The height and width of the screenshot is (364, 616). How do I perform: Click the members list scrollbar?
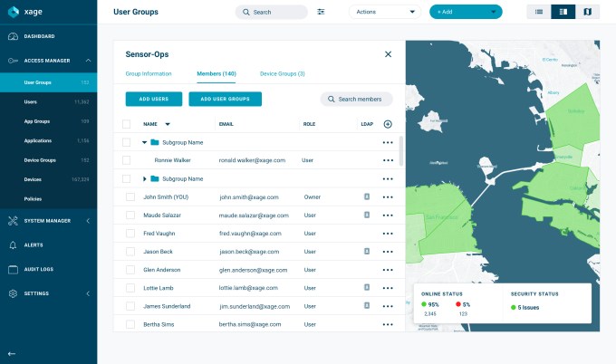tap(401, 151)
